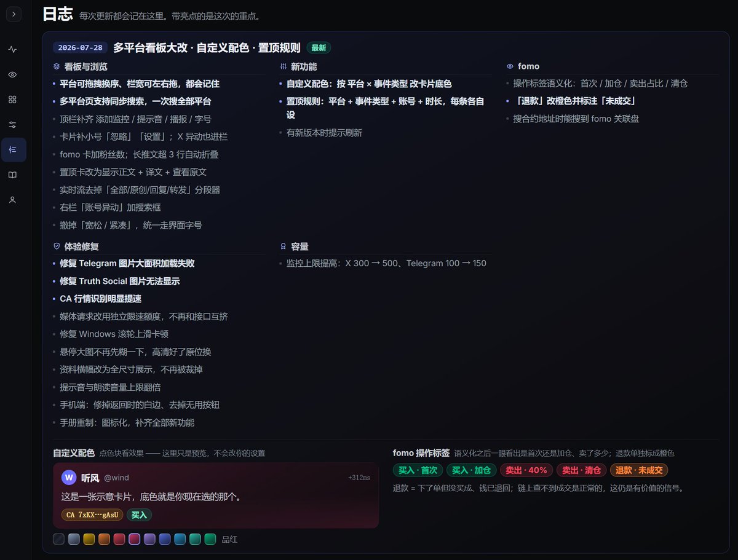Viewport: 738px width, 560px height.
Task: Click entry 修复 Truth Social 图片无法显示
Action: pyautogui.click(x=119, y=281)
